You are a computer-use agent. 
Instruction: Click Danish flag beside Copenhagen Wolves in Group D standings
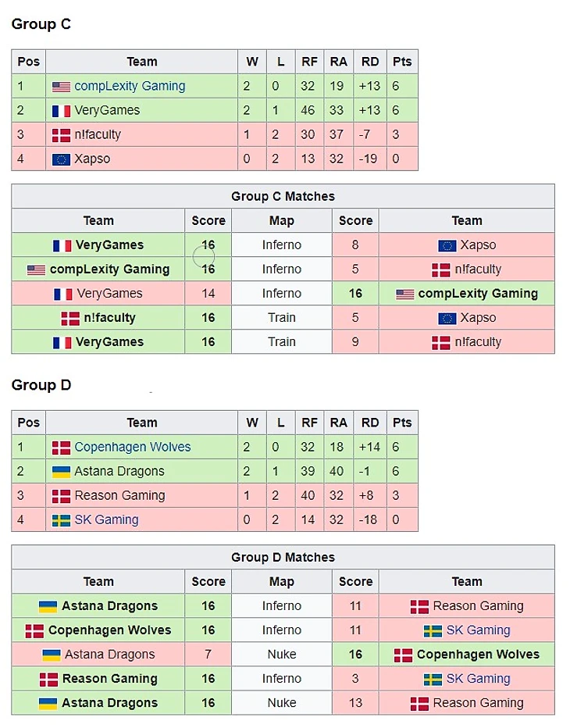tap(61, 448)
